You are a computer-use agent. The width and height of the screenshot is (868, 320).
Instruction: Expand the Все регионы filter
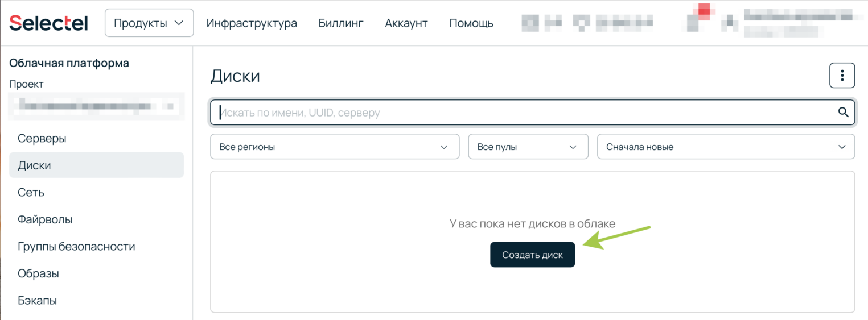pyautogui.click(x=334, y=147)
